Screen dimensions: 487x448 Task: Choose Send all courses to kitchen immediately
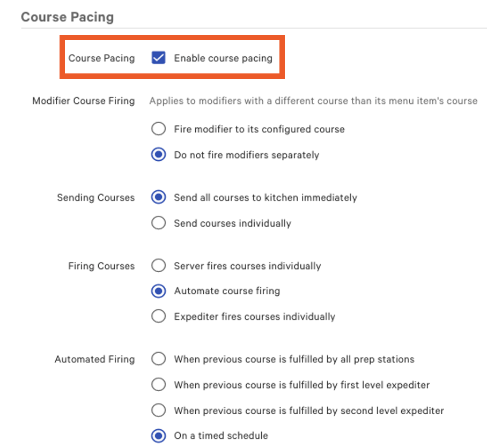[159, 197]
